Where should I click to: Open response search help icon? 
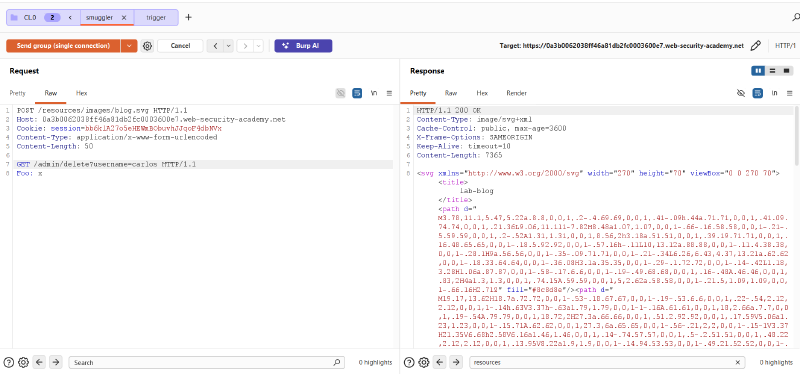409,362
